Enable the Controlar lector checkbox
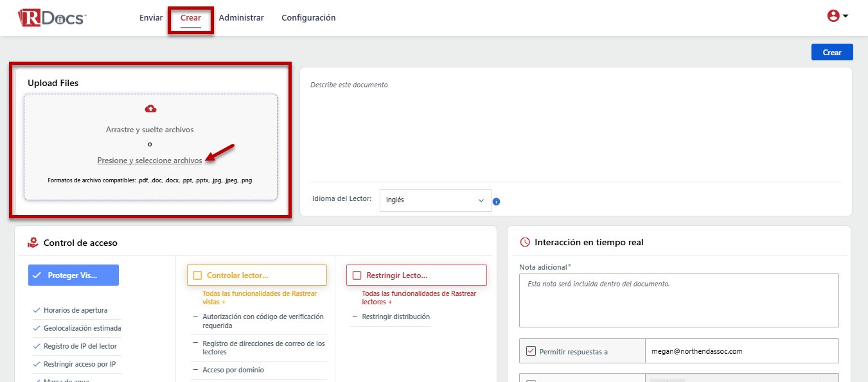The width and height of the screenshot is (868, 382). (x=197, y=275)
